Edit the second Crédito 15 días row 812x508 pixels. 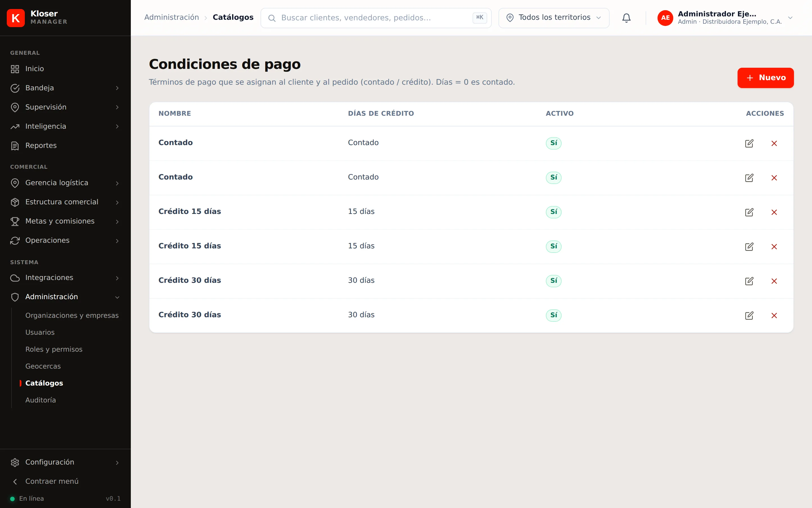[749, 247]
